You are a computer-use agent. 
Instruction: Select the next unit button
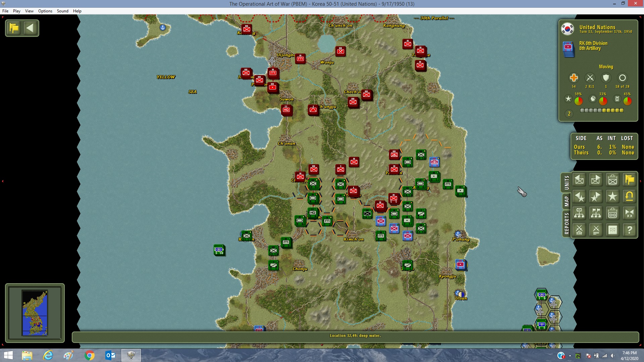point(596,180)
